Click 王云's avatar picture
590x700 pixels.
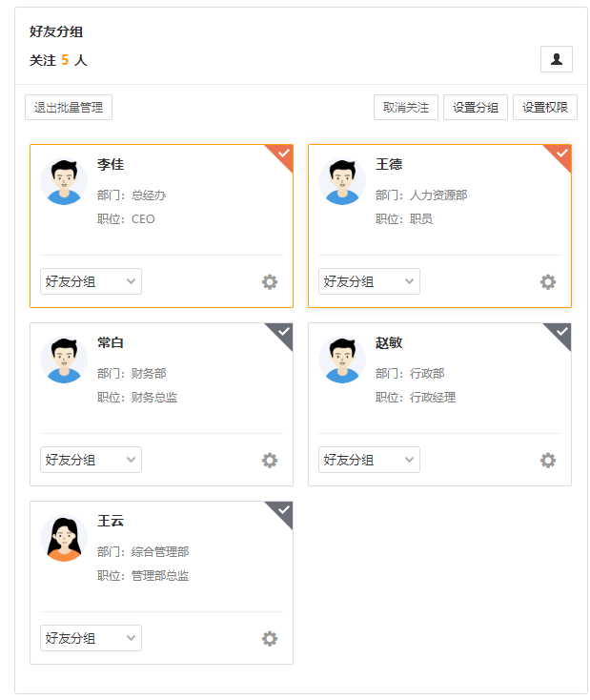(x=64, y=539)
